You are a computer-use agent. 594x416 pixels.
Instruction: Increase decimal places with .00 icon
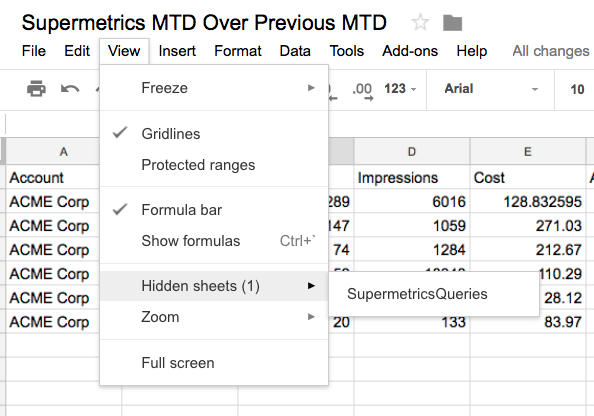pyautogui.click(x=363, y=92)
